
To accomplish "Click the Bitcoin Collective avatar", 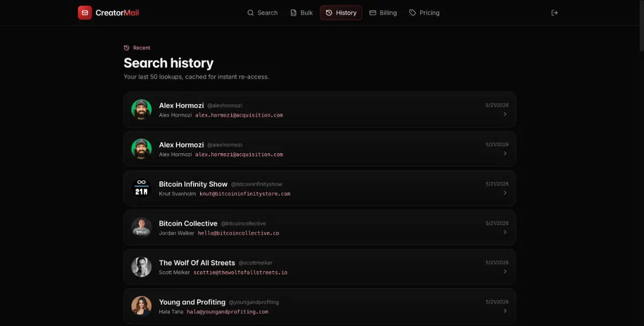I will 142,227.
